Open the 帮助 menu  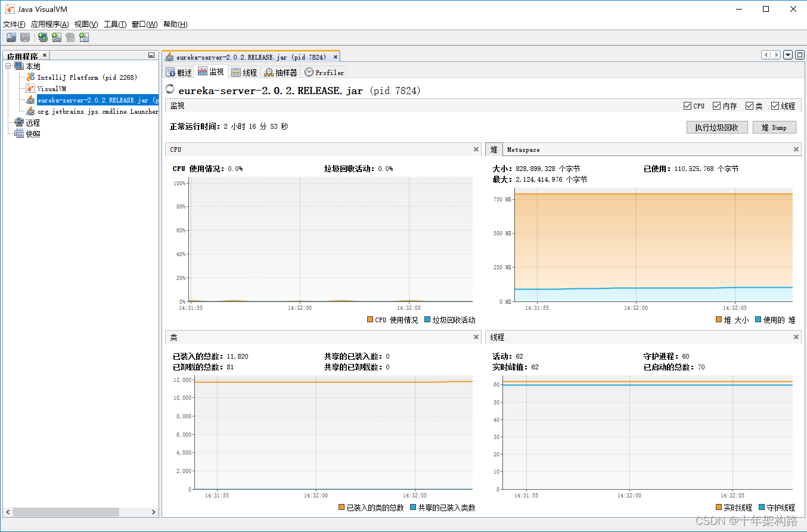point(175,24)
